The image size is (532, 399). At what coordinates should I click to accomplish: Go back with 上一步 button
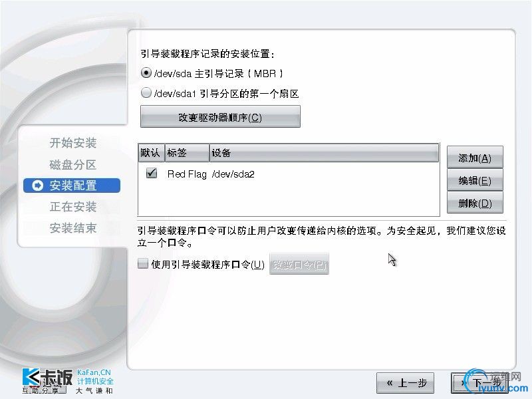406,383
